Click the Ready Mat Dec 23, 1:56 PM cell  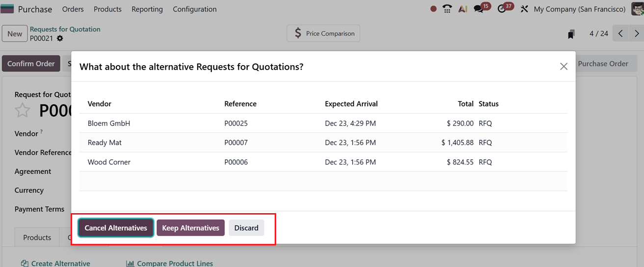(x=350, y=143)
